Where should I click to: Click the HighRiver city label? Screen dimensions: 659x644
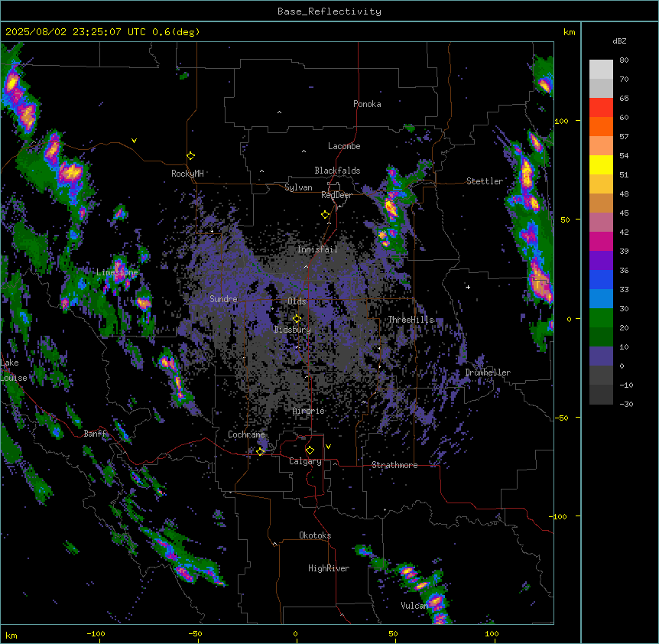[x=329, y=568]
